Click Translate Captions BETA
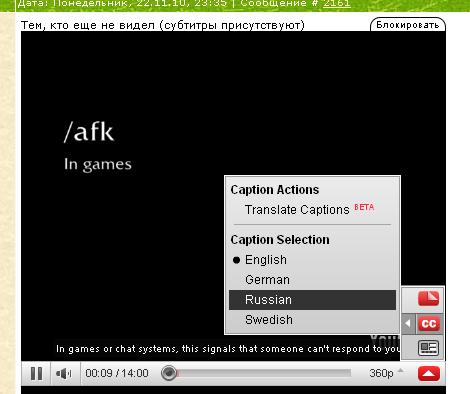The height and width of the screenshot is (394, 470). click(x=309, y=209)
